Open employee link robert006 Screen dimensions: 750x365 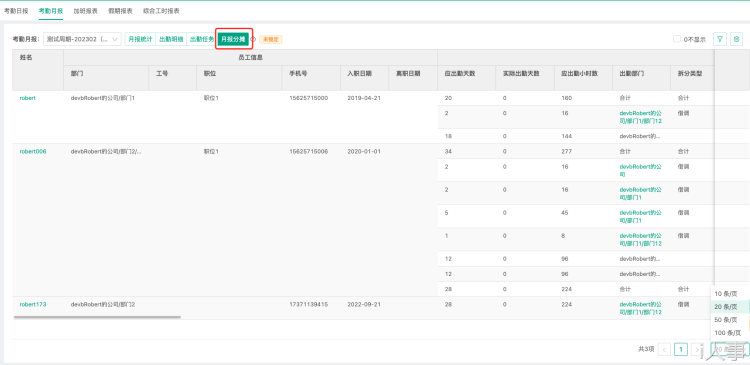33,151
